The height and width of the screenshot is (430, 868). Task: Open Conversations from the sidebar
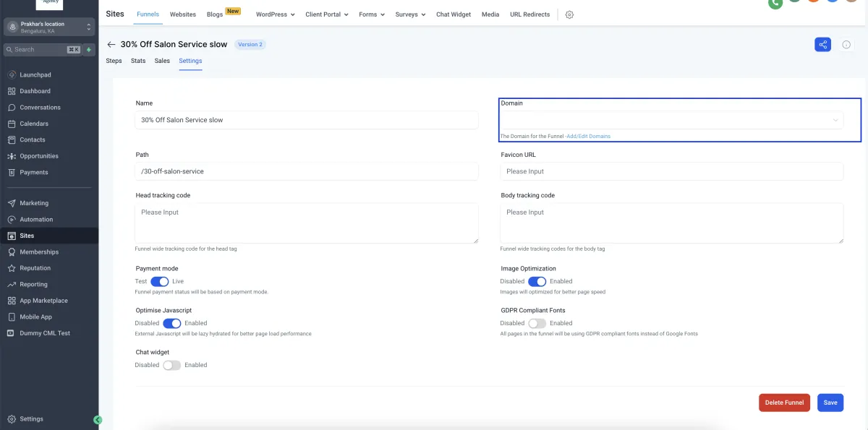tap(40, 108)
